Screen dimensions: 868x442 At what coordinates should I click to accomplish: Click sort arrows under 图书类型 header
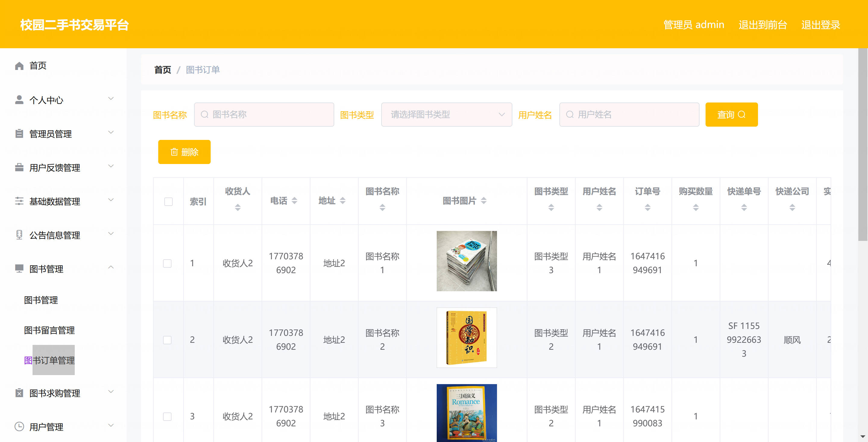(x=551, y=207)
